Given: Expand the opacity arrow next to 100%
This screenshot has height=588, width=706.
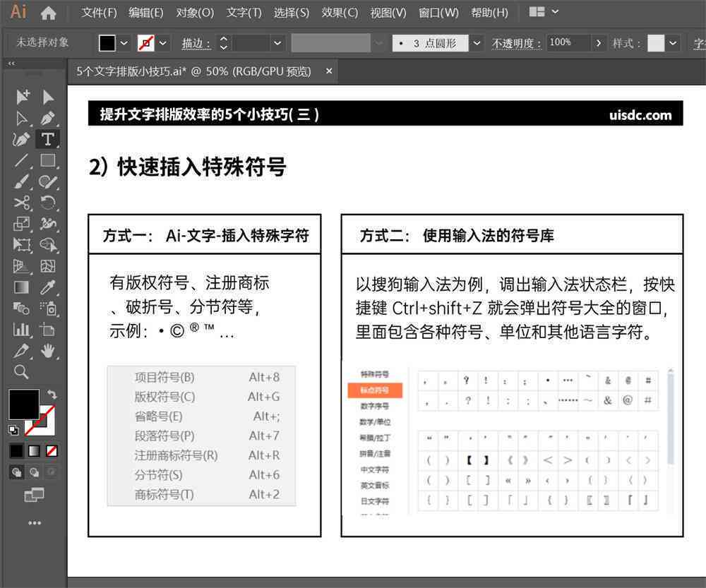Looking at the screenshot, I should [x=599, y=43].
